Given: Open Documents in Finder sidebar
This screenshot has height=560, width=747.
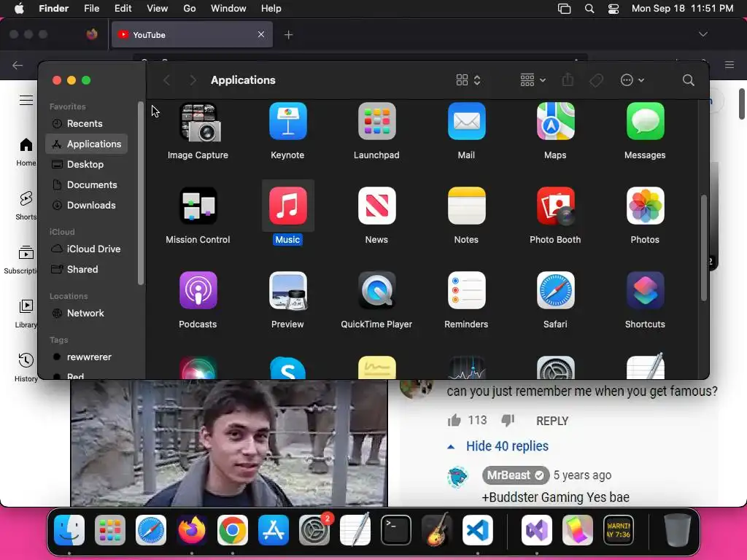Looking at the screenshot, I should click(x=86, y=184).
